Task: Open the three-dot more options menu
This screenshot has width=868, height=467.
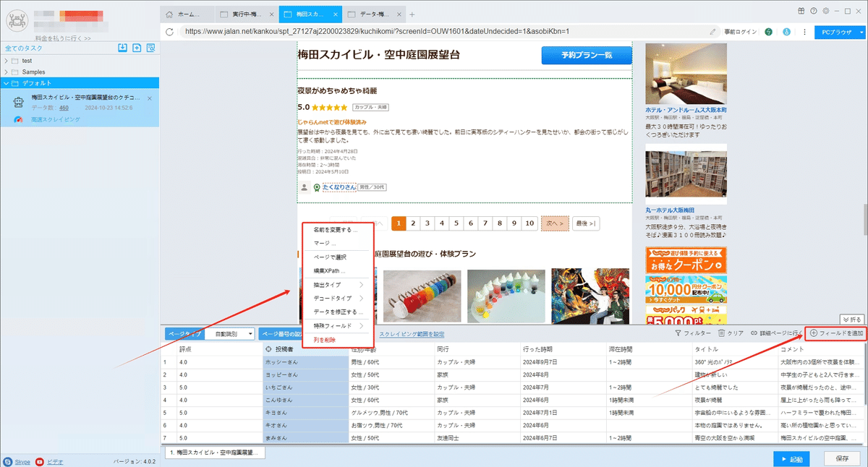Action: click(x=803, y=32)
